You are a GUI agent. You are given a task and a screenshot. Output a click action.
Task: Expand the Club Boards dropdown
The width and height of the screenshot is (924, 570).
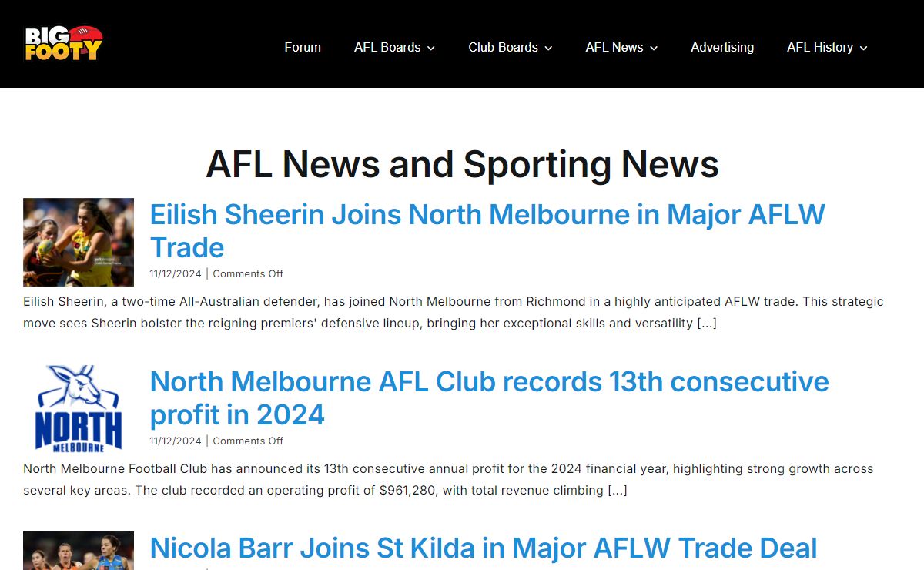510,47
